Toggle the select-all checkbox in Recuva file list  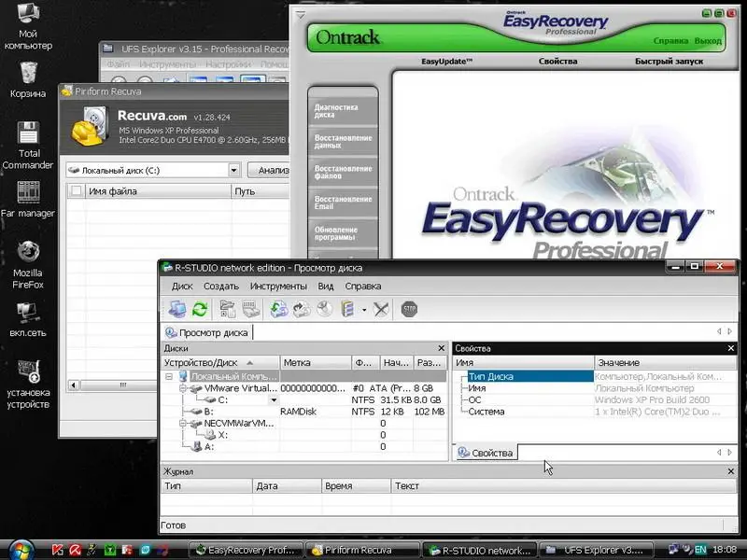coord(76,191)
